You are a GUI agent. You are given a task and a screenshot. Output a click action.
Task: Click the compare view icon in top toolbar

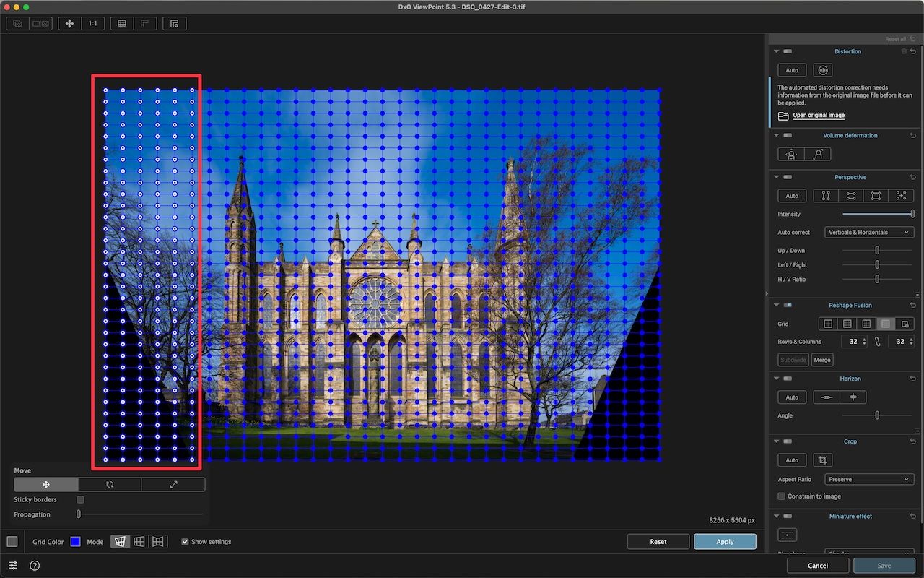(x=17, y=24)
